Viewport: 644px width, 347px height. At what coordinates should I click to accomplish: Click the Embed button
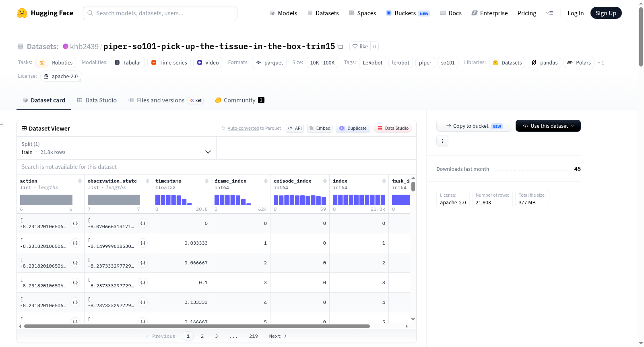(x=320, y=128)
